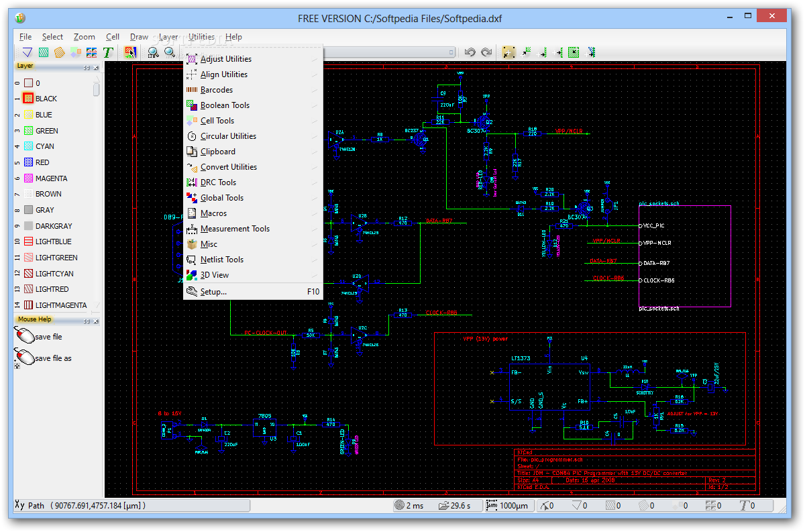
Task: Select the GREEN layer name
Action: click(47, 131)
